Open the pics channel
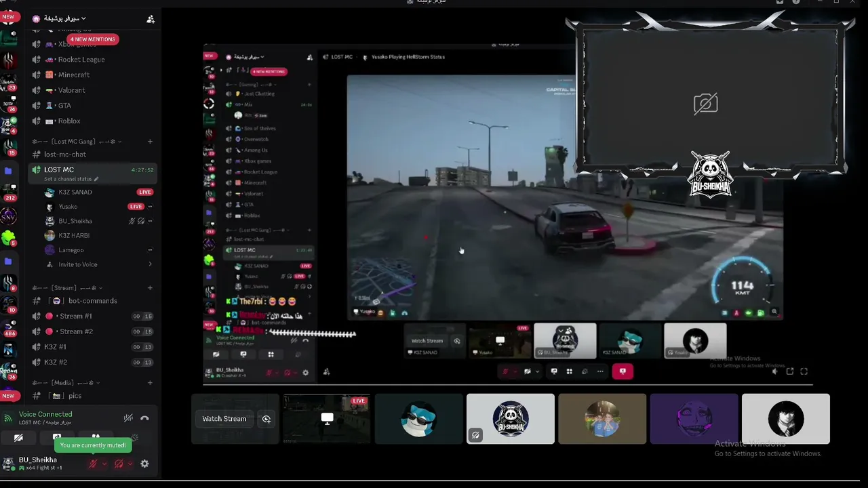Viewport: 868px width, 488px height. tap(93, 396)
